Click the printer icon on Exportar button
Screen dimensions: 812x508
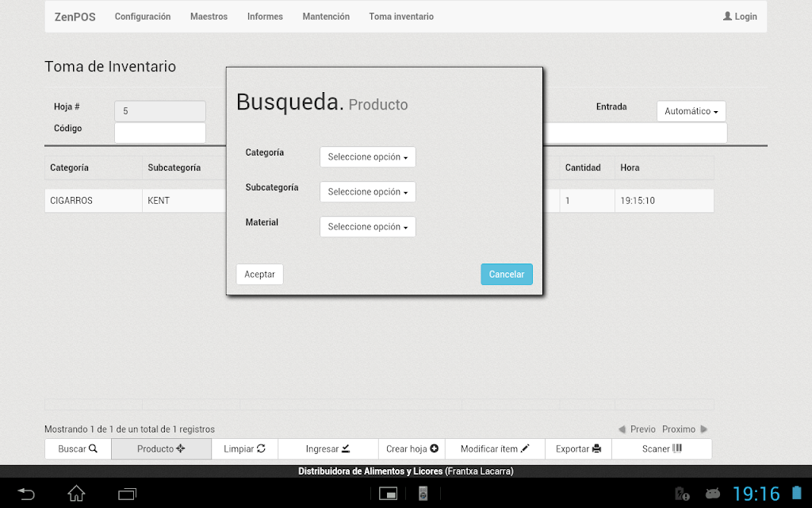click(596, 448)
